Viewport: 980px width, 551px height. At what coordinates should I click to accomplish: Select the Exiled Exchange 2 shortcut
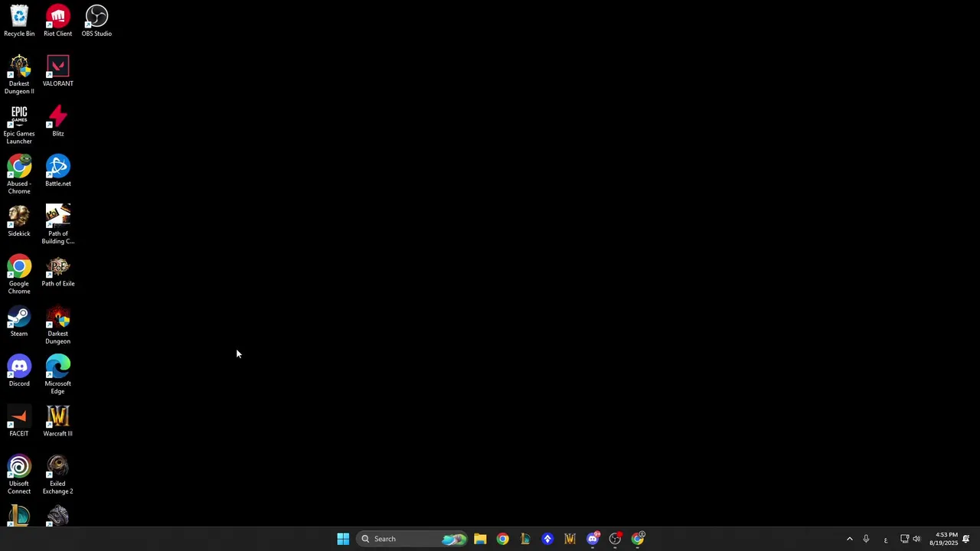click(58, 474)
